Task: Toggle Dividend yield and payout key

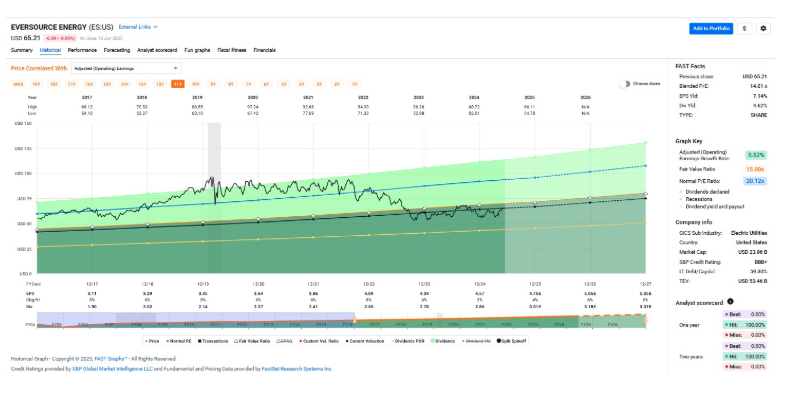Action: (712, 207)
